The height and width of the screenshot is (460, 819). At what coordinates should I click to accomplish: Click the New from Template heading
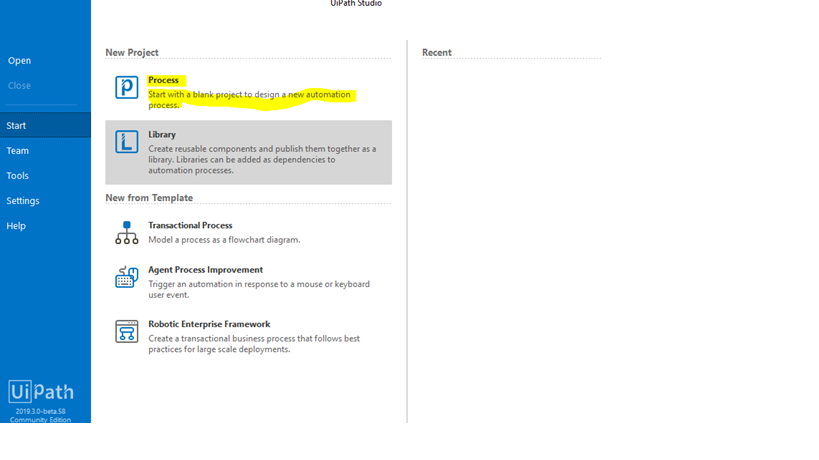point(149,198)
